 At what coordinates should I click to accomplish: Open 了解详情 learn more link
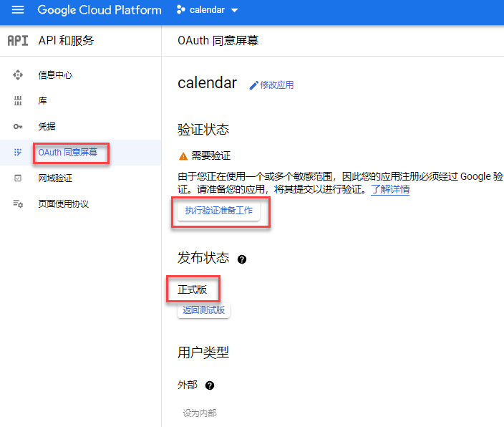[x=390, y=189]
